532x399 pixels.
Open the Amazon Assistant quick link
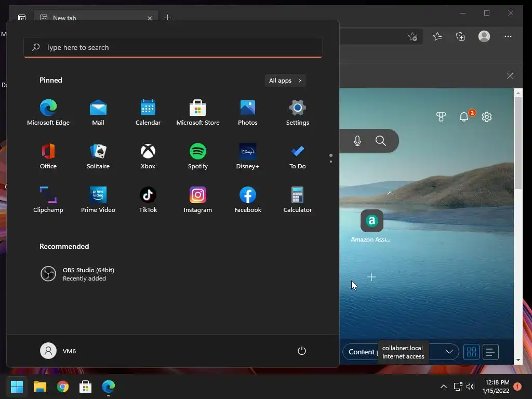click(x=372, y=225)
